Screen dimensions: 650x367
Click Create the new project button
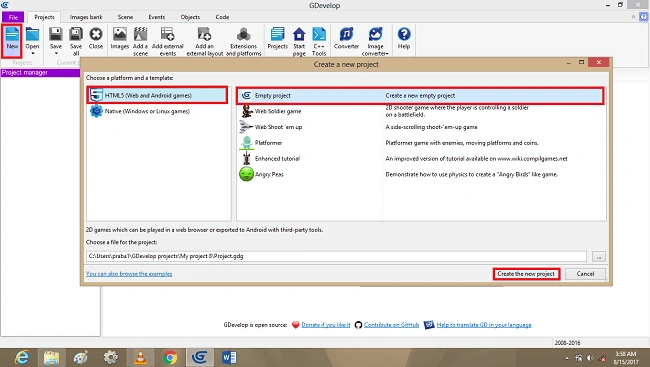click(526, 274)
